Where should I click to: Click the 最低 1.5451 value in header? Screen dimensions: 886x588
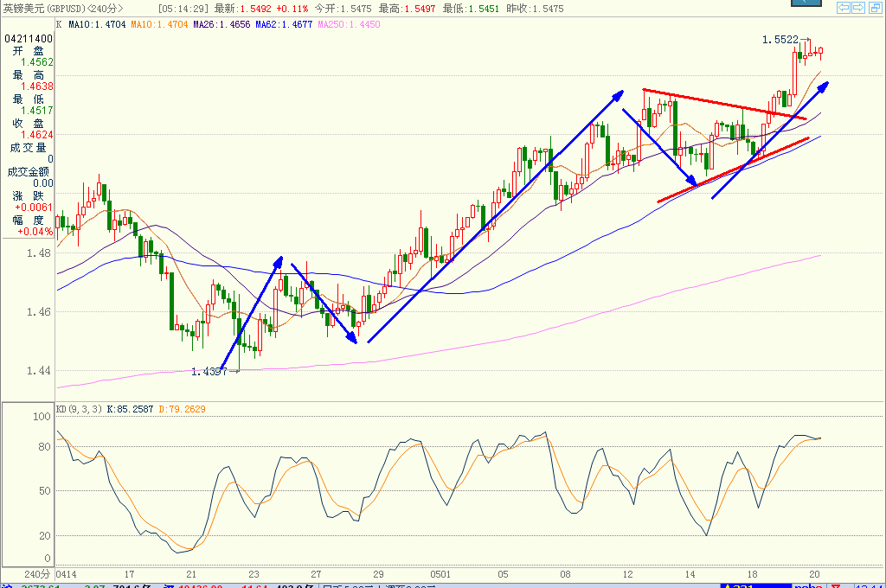484,9
